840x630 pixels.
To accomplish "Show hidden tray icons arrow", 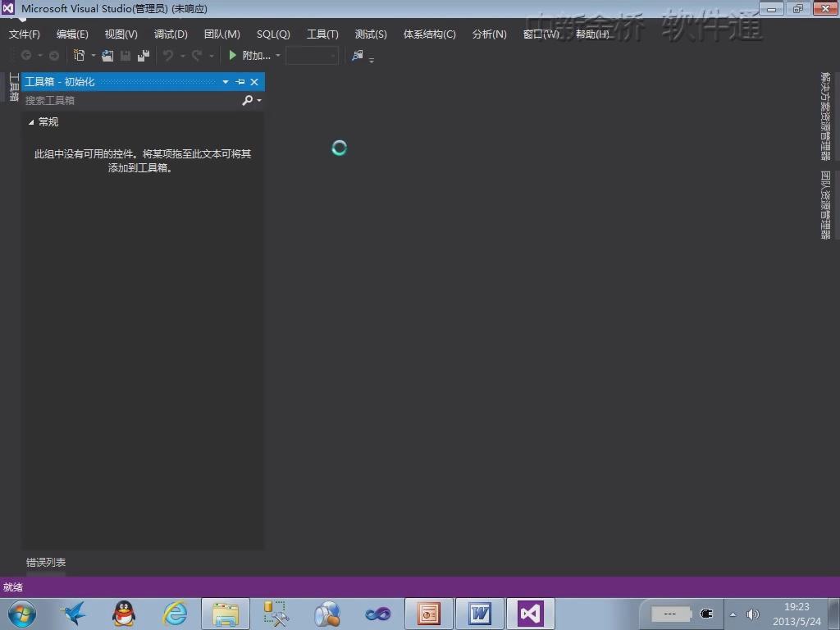I will point(733,614).
